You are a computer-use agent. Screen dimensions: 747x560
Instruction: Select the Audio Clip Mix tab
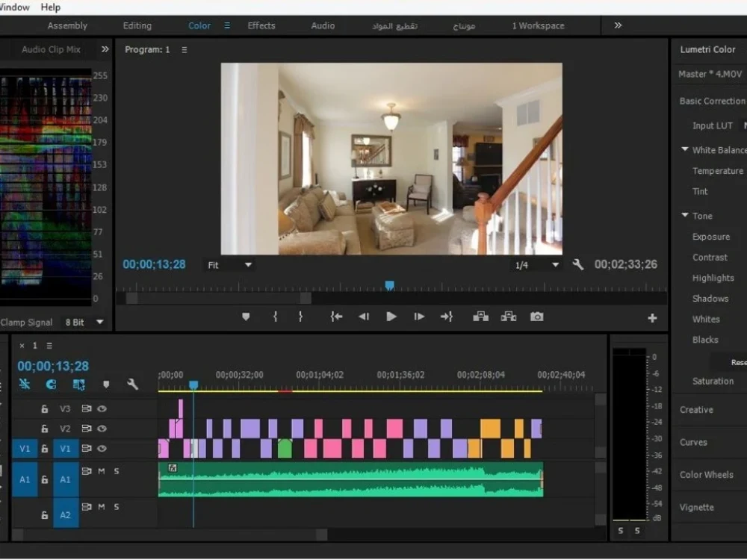point(51,49)
